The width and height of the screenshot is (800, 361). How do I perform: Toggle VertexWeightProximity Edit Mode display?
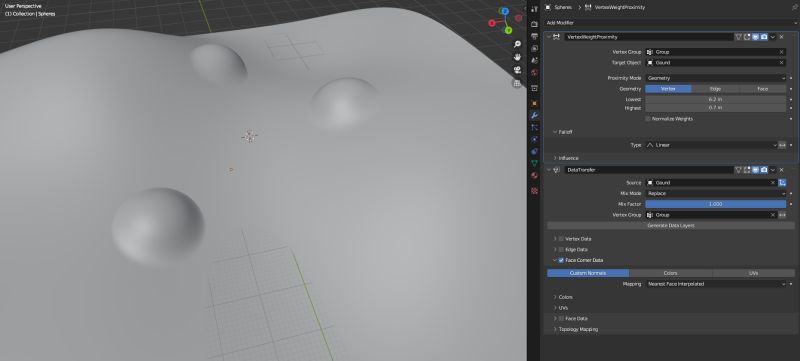[747, 37]
